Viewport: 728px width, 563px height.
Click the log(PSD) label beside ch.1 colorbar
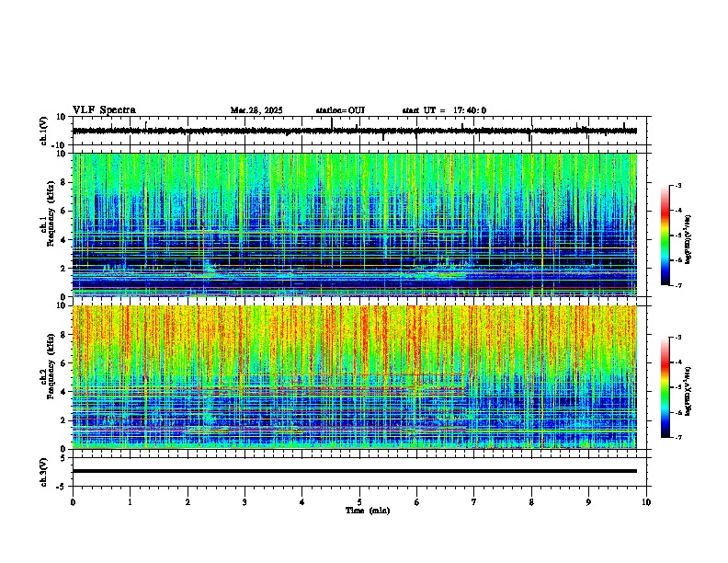point(688,240)
